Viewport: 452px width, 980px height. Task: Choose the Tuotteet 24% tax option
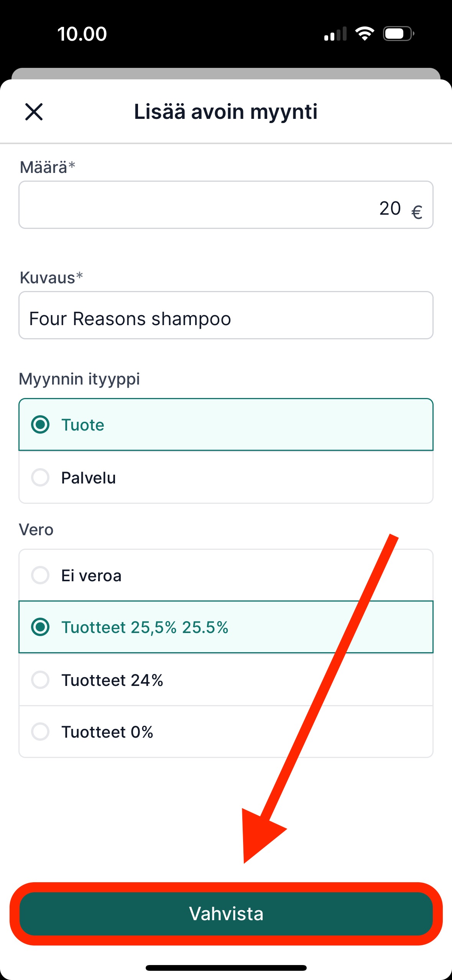pos(226,679)
